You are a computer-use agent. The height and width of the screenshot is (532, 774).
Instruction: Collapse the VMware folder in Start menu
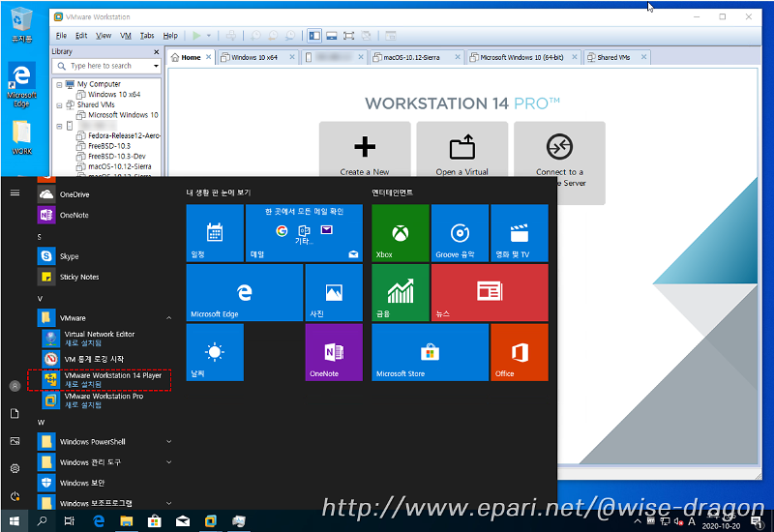pos(104,318)
